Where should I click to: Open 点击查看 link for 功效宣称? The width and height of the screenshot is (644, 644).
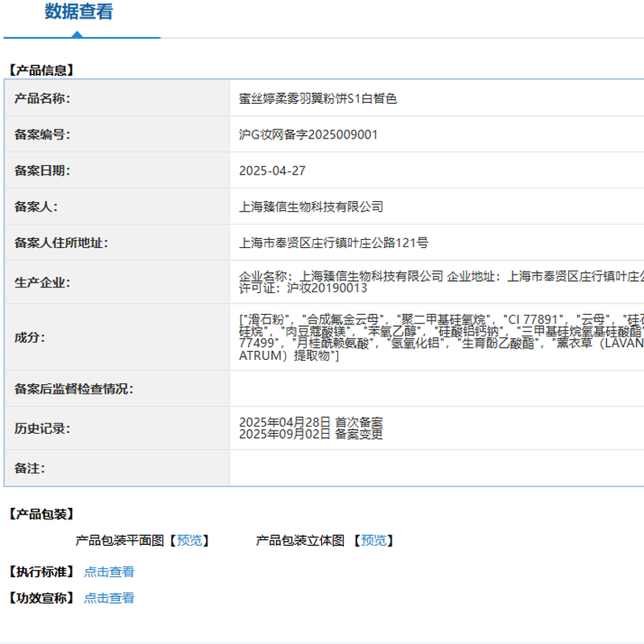[109, 597]
